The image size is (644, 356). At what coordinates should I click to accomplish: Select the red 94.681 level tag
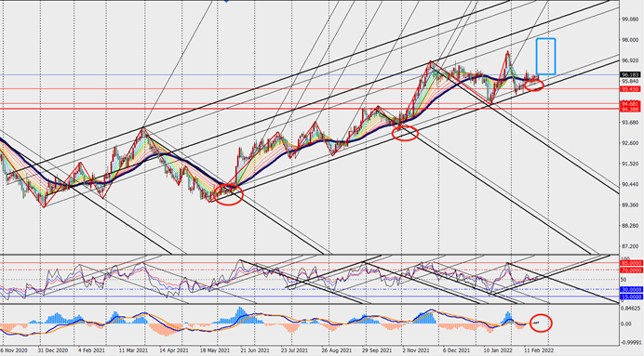pos(630,104)
